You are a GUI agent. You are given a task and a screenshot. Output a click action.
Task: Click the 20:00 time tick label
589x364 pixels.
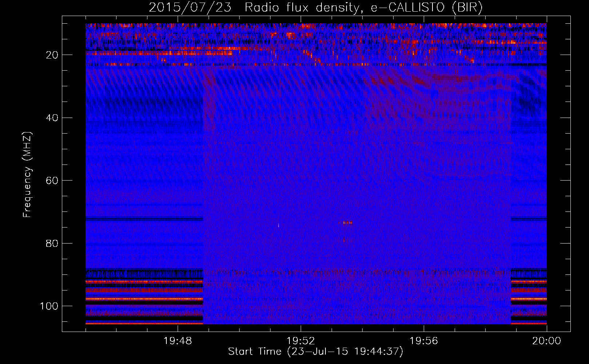pyautogui.click(x=547, y=341)
